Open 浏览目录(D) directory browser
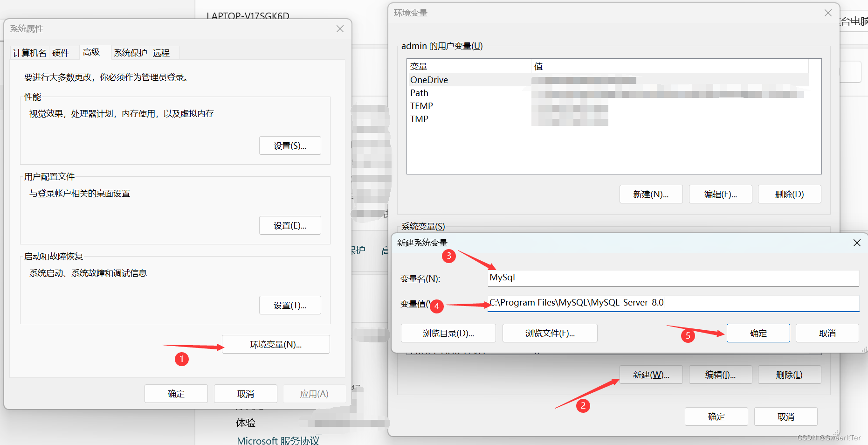Screen dimensions: 868x445 (x=448, y=333)
